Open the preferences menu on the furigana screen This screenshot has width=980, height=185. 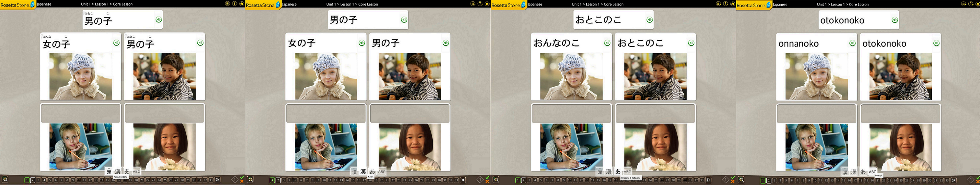pyautogui.click(x=228, y=3)
